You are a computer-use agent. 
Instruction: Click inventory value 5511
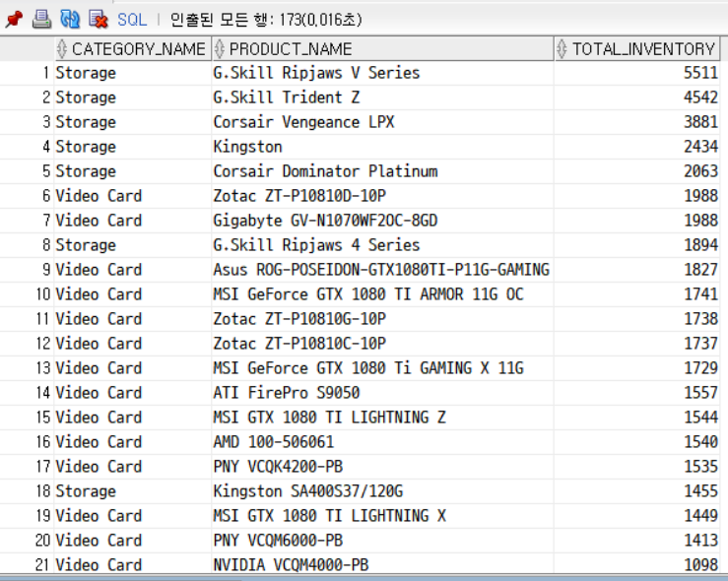pos(700,73)
